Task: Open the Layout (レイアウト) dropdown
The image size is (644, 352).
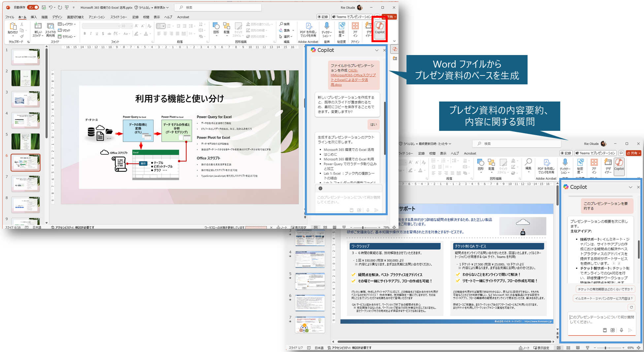Action: (x=67, y=24)
